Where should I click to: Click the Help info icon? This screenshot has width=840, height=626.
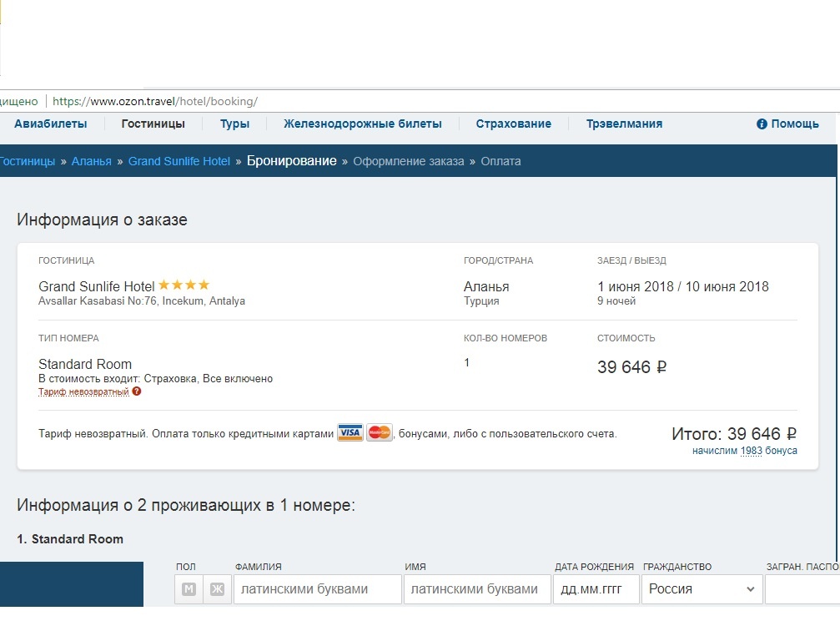pos(762,124)
